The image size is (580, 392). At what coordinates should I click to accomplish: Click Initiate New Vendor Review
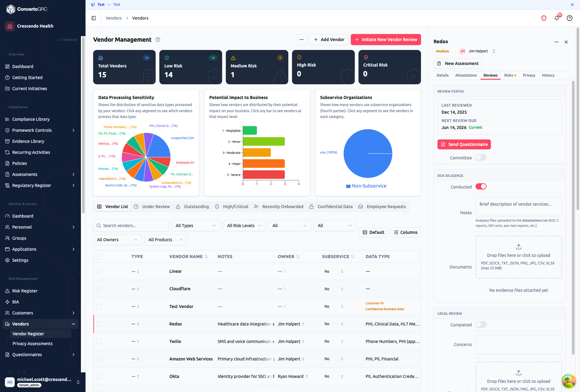[x=386, y=40]
